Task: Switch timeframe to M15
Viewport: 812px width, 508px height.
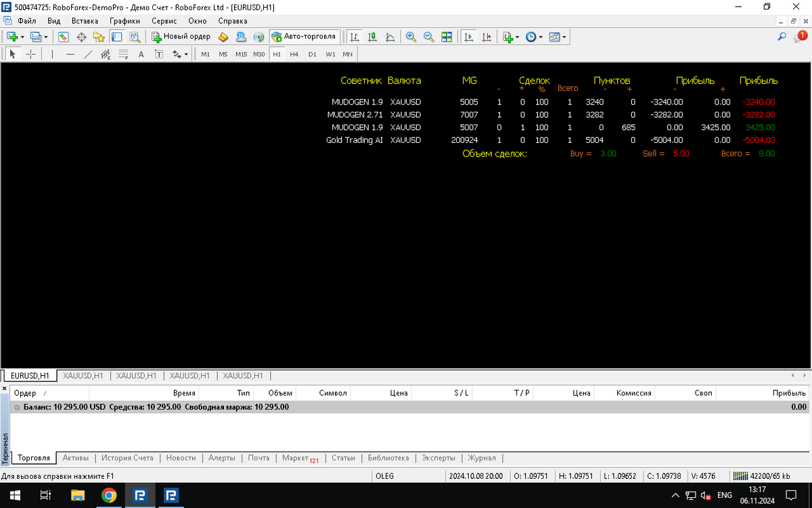Action: 241,54
